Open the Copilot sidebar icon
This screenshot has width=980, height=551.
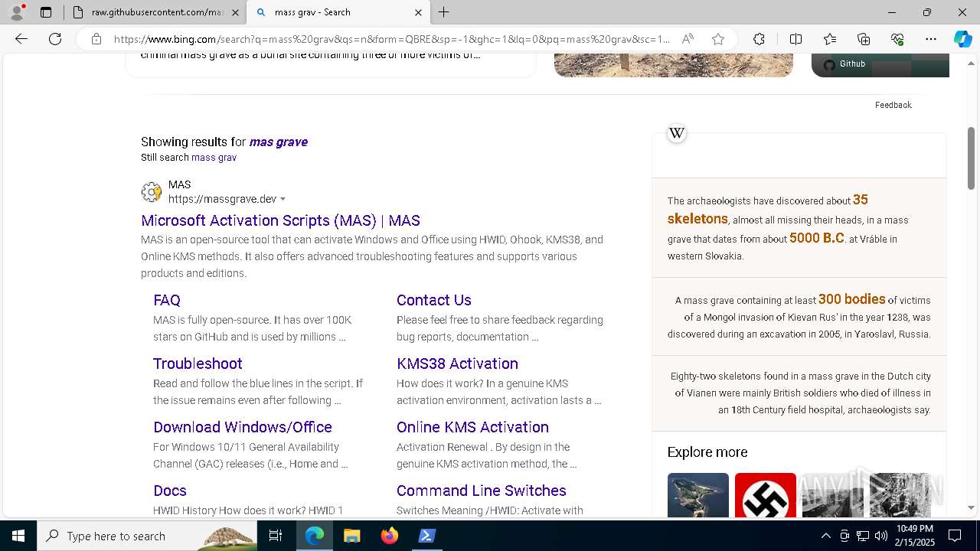coord(962,39)
